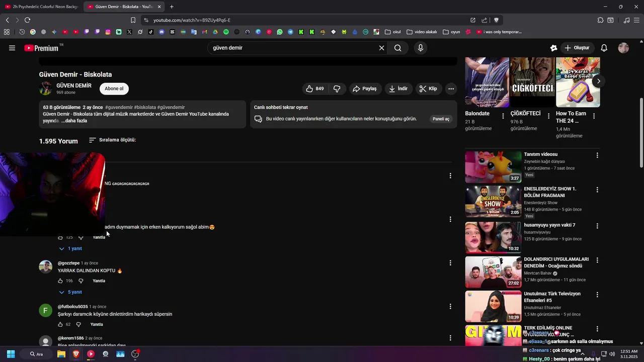Viewport: 644px width, 362px height.
Task: Dislike the @futbolcu5035 comment
Action: [78, 324]
